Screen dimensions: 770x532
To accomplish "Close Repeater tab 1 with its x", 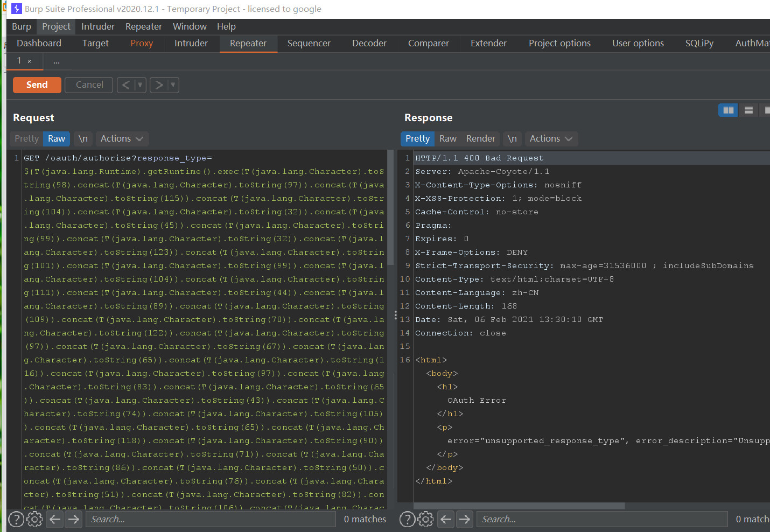I will [30, 61].
